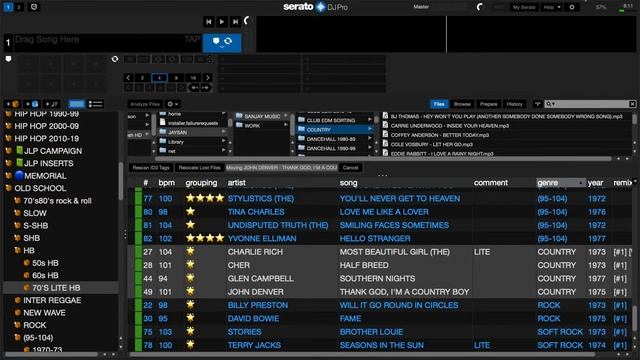Switch to the Browse tab

[462, 104]
